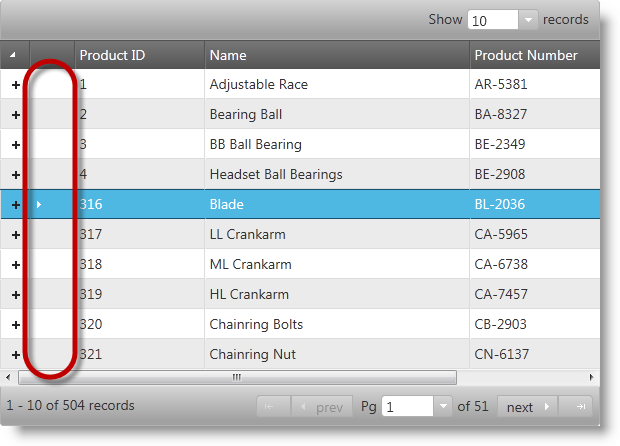Viewport: 620px width, 446px height.
Task: Click the plus icon for Blade row
Action: (x=15, y=205)
